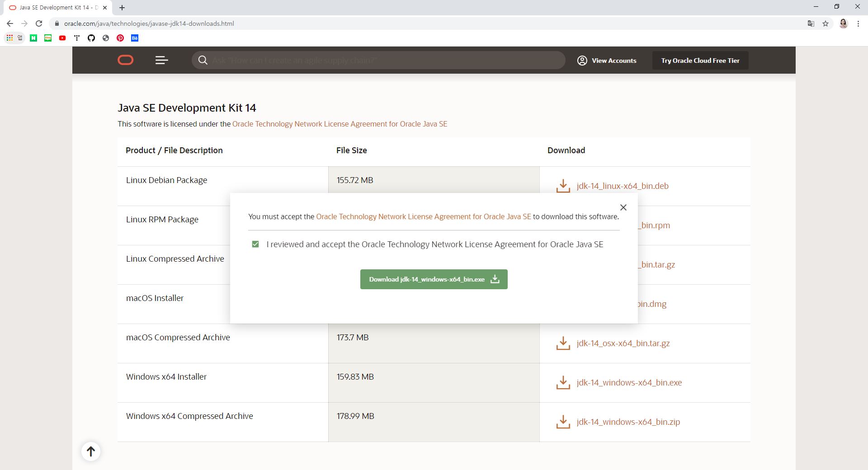Screen dimensions: 868x470
Task: Go back to the previous page
Action: click(x=10, y=23)
